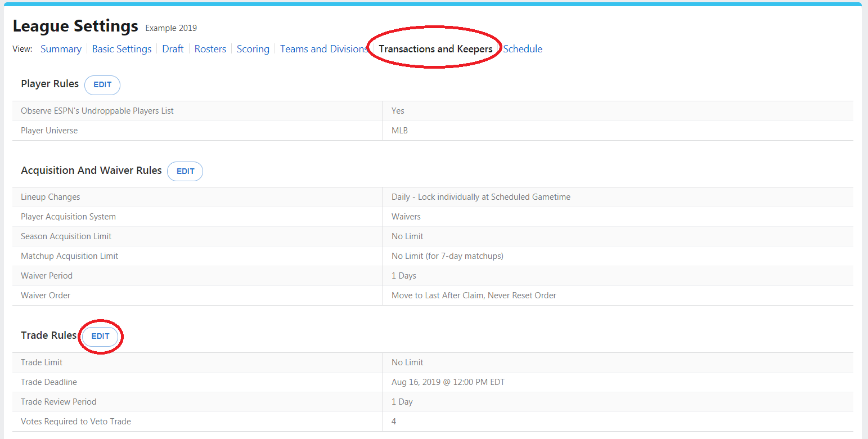This screenshot has width=868, height=439.
Task: Click 'No Limit (for 7-day matchups)' value
Action: [447, 256]
